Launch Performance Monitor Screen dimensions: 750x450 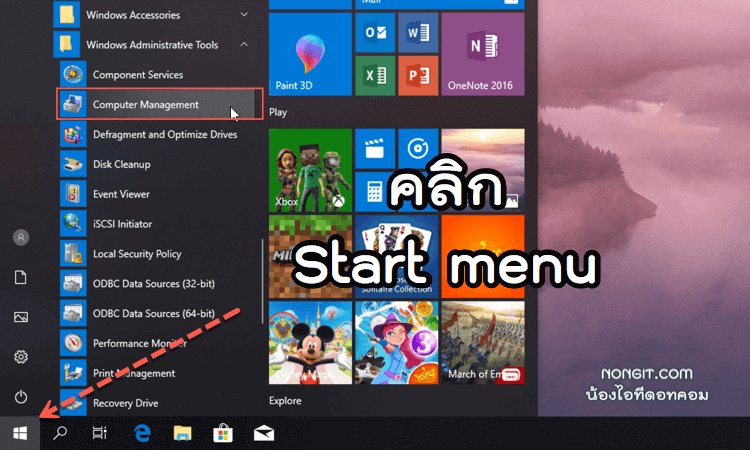pos(158,343)
